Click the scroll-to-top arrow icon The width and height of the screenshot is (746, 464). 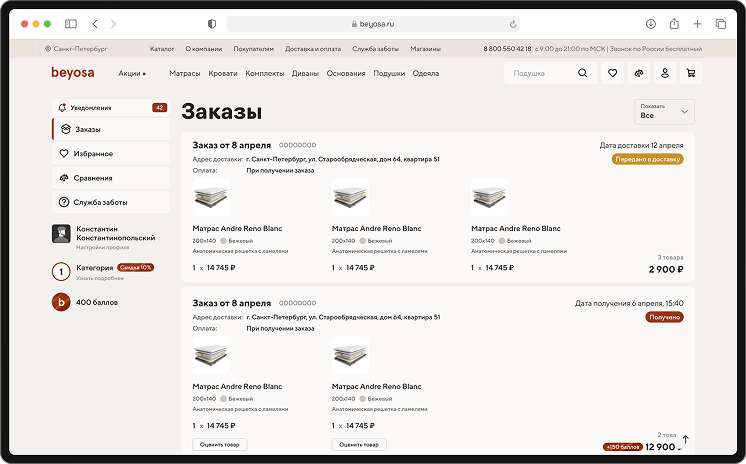(x=685, y=439)
